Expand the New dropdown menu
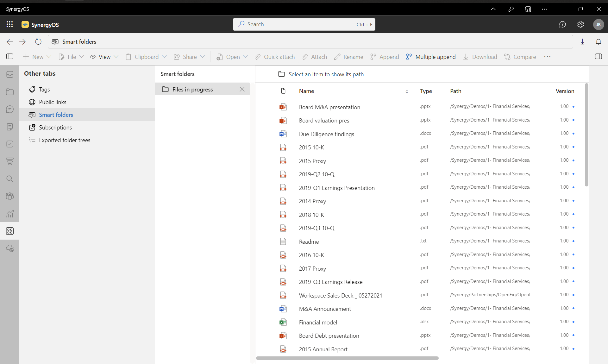This screenshot has width=608, height=364. (49, 57)
